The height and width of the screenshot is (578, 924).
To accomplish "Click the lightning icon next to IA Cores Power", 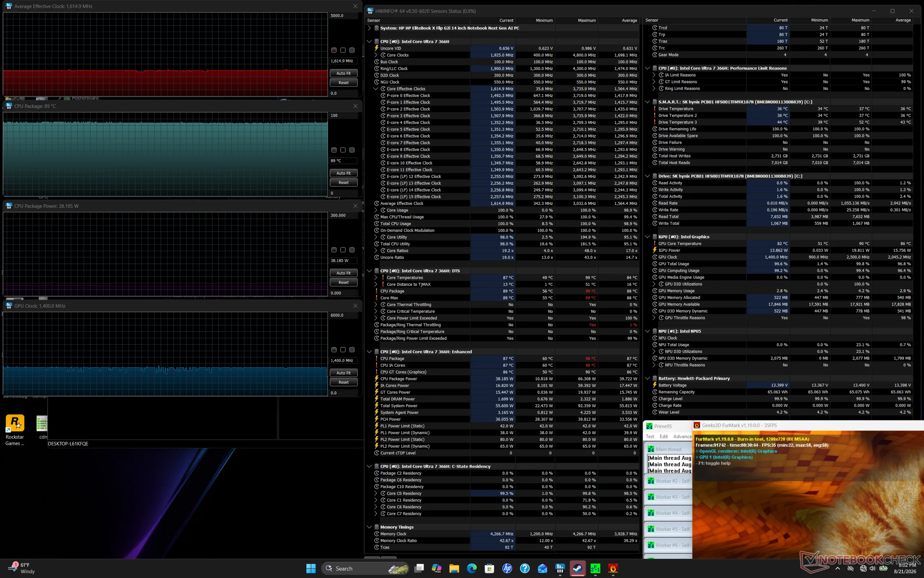I will pyautogui.click(x=376, y=386).
